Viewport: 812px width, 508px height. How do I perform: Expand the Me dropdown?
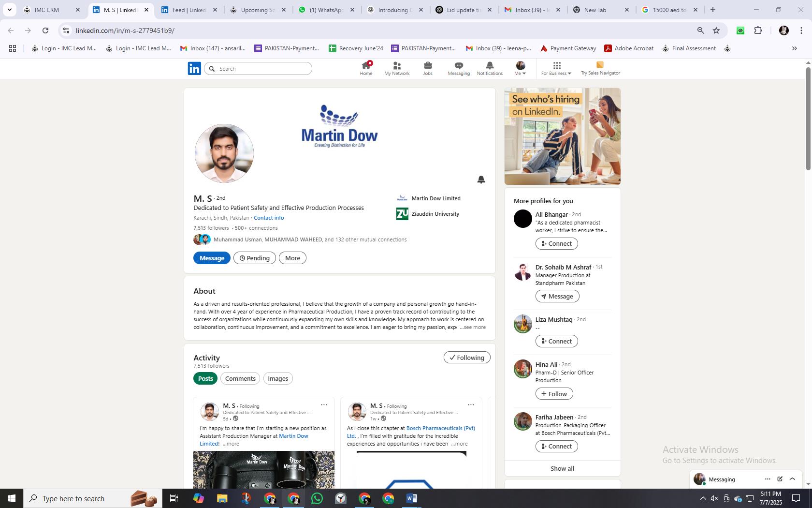click(520, 68)
